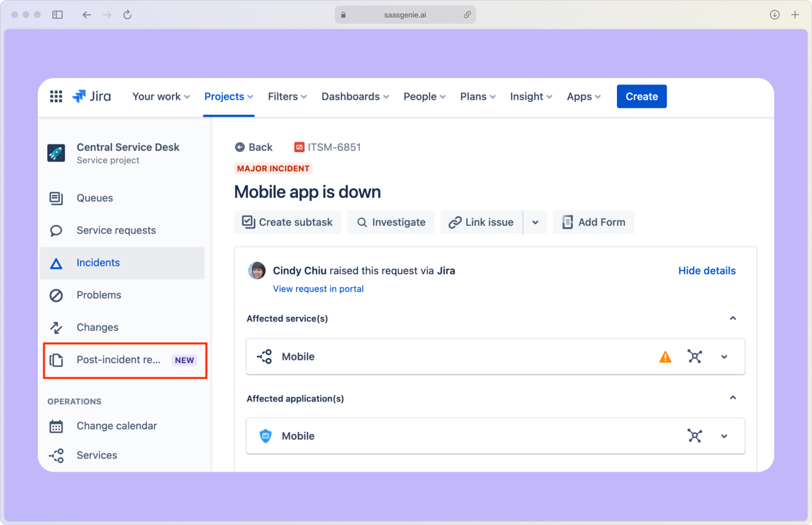Click the Add Form button
Image resolution: width=812 pixels, height=525 pixels.
pos(594,222)
